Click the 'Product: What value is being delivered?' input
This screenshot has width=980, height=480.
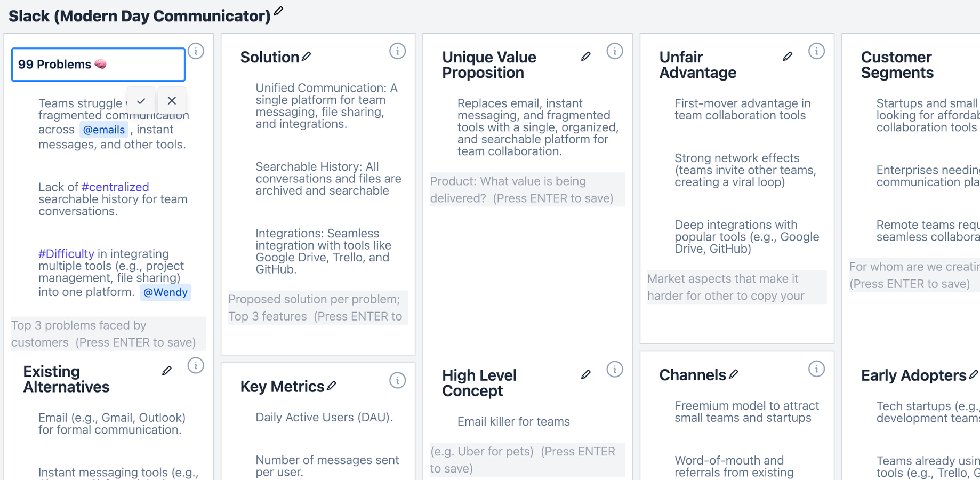pos(527,190)
